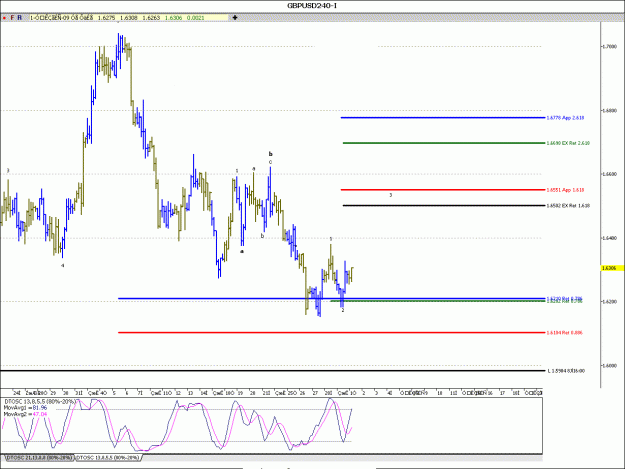Click the wave 4 label under the early low
625x469 pixels.
62,265
